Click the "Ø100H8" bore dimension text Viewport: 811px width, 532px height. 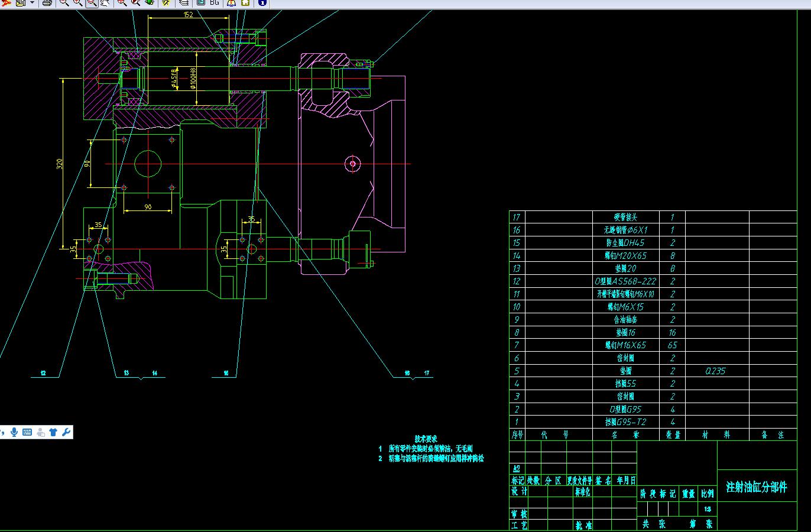click(193, 78)
